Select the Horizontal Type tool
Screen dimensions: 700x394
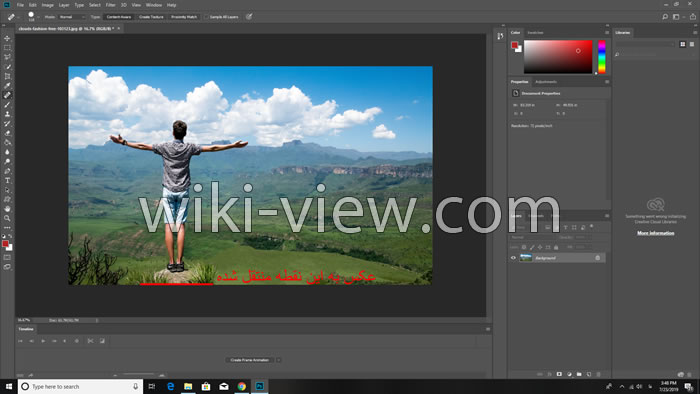click(7, 181)
